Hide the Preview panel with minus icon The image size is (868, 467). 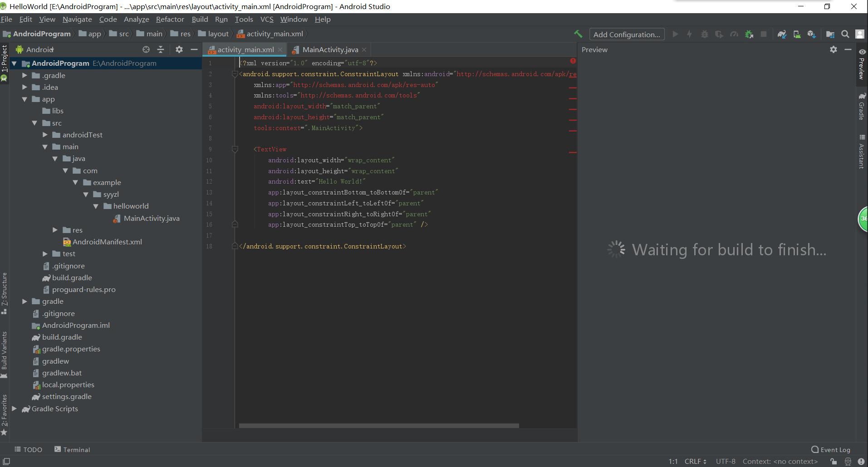pyautogui.click(x=848, y=49)
